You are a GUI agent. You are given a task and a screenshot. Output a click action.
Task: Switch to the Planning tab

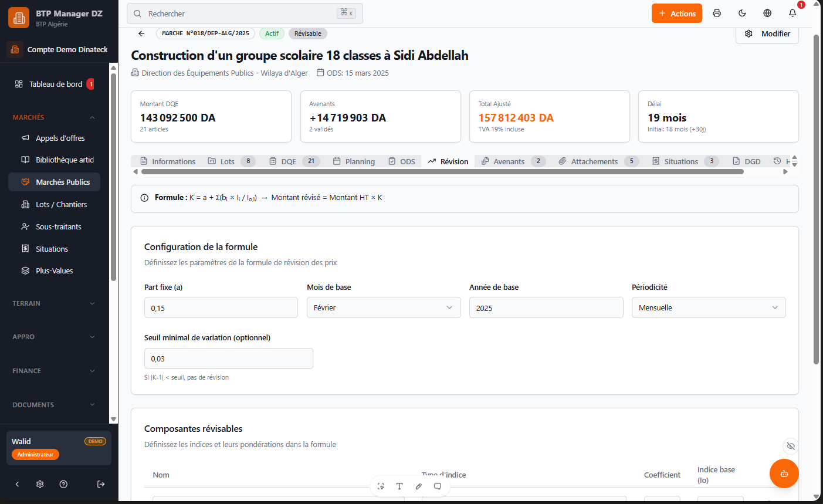coord(354,161)
